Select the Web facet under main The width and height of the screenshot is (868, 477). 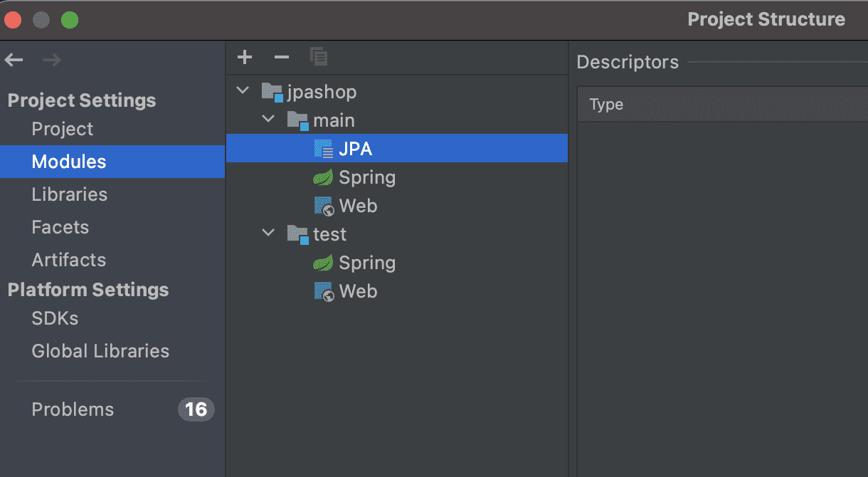358,206
